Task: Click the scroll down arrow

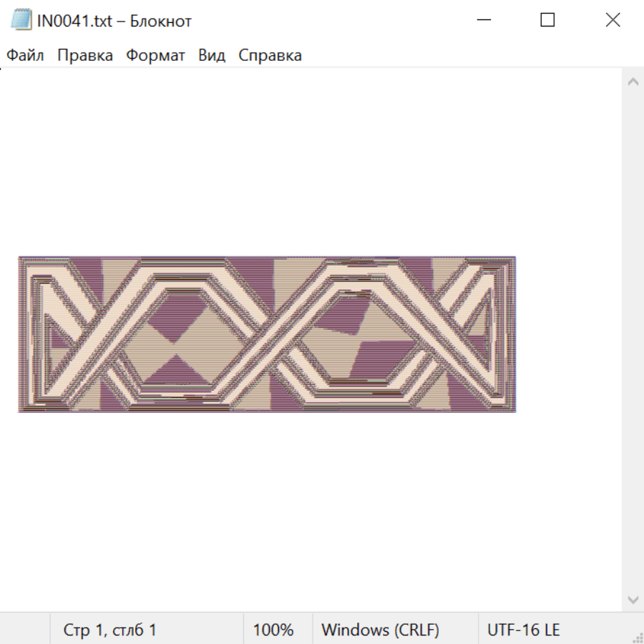Action: coord(633,599)
